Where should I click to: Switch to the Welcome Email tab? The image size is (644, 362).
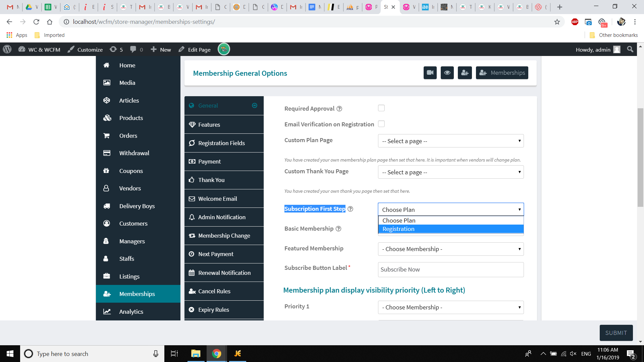[x=224, y=198]
